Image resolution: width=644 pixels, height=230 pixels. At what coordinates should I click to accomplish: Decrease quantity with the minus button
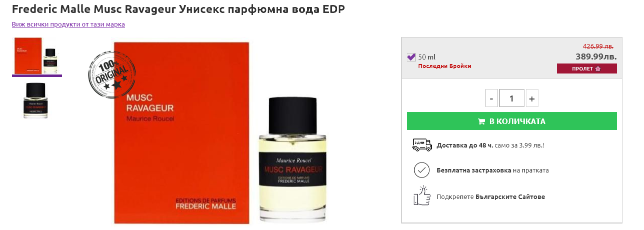[x=491, y=98]
